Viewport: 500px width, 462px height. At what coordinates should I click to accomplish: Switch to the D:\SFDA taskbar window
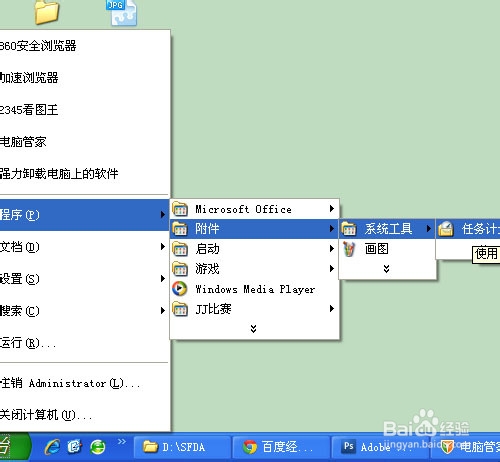tap(182, 447)
